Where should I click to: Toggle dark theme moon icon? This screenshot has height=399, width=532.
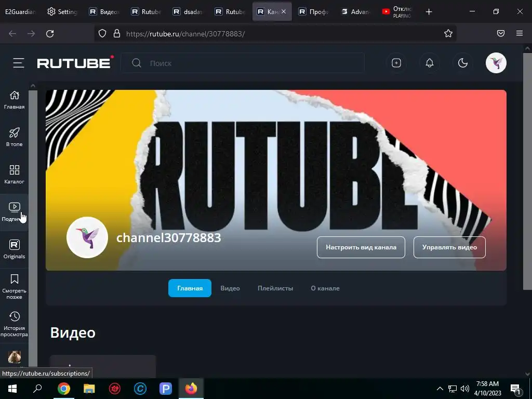(x=463, y=63)
